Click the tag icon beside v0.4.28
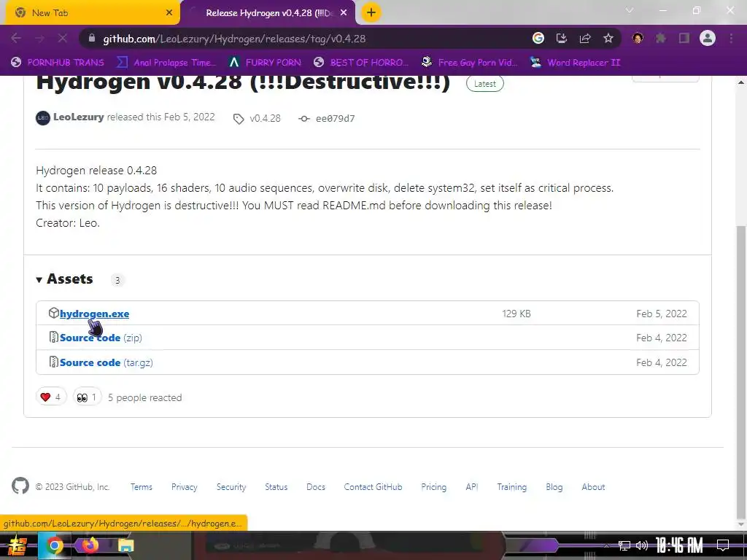The width and height of the screenshot is (747, 560). [x=239, y=119]
